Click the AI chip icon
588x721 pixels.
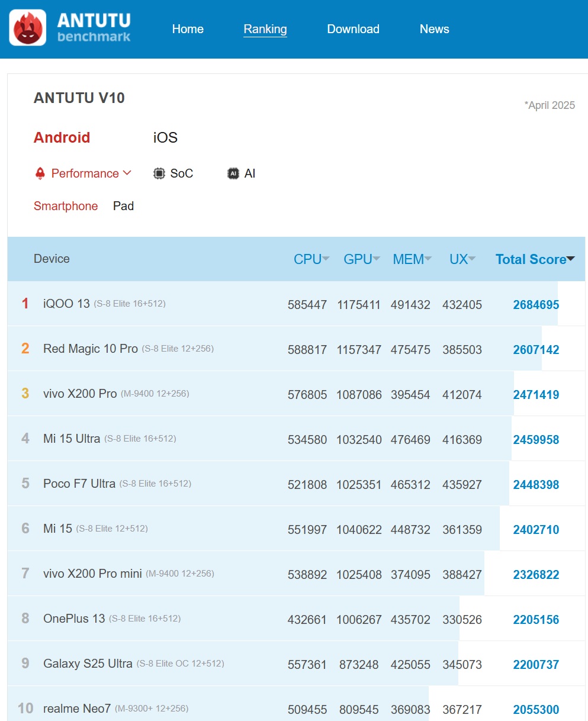(x=233, y=173)
